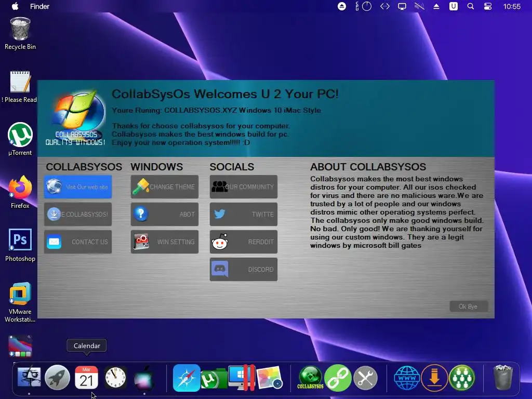This screenshot has height=399, width=532.
Task: Click the Visit Our web site button
Action: click(78, 187)
